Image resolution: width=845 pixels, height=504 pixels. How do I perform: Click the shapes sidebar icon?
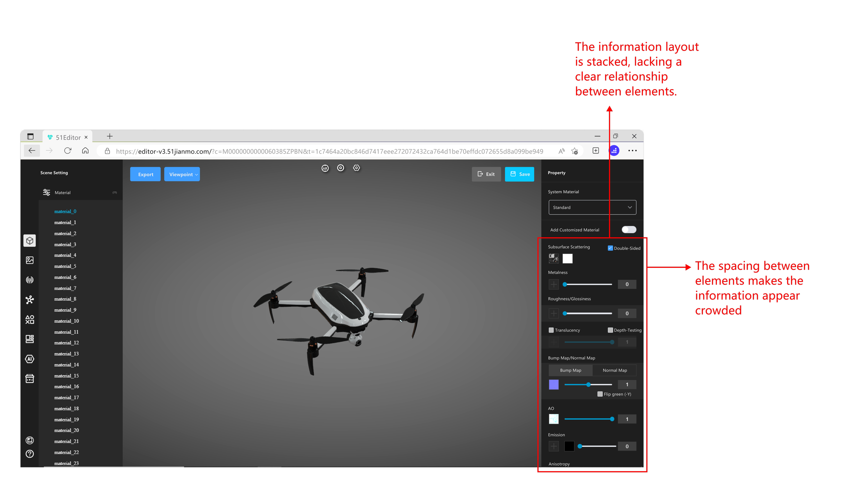(29, 319)
